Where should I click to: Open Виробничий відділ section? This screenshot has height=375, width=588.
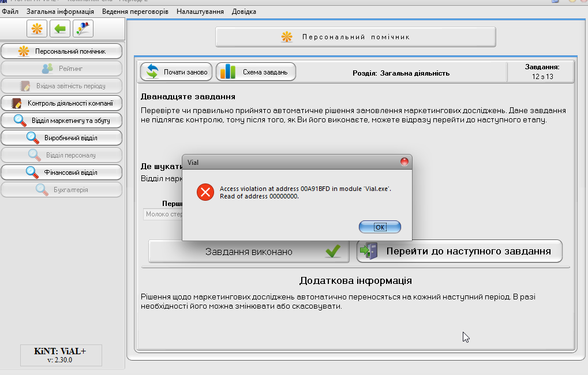click(x=62, y=138)
